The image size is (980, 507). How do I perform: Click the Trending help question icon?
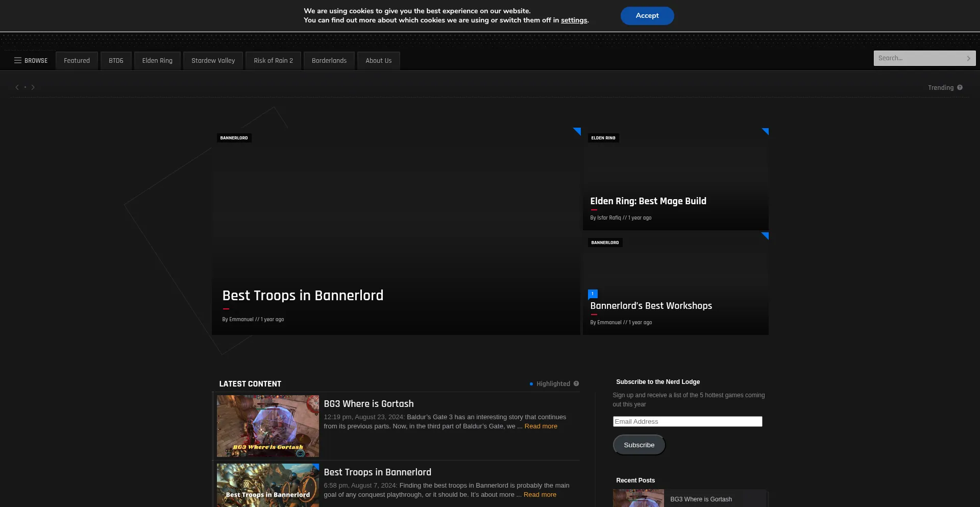point(960,87)
